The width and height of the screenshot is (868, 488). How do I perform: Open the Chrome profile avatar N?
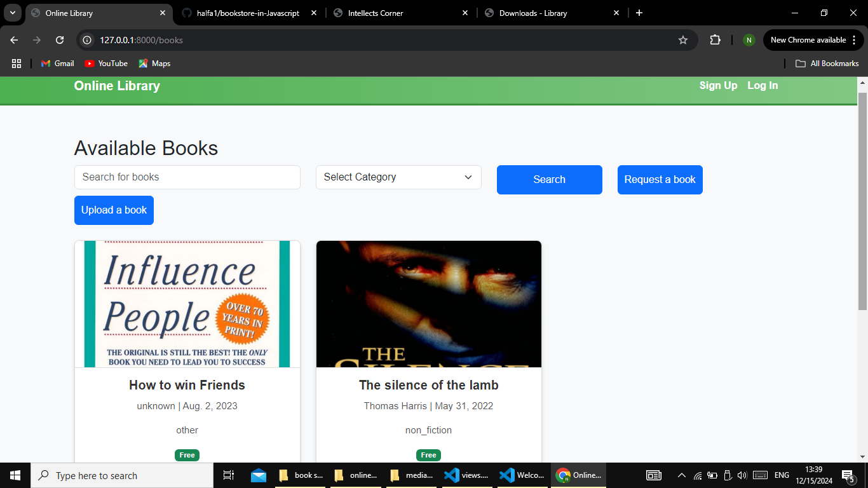pyautogui.click(x=749, y=40)
